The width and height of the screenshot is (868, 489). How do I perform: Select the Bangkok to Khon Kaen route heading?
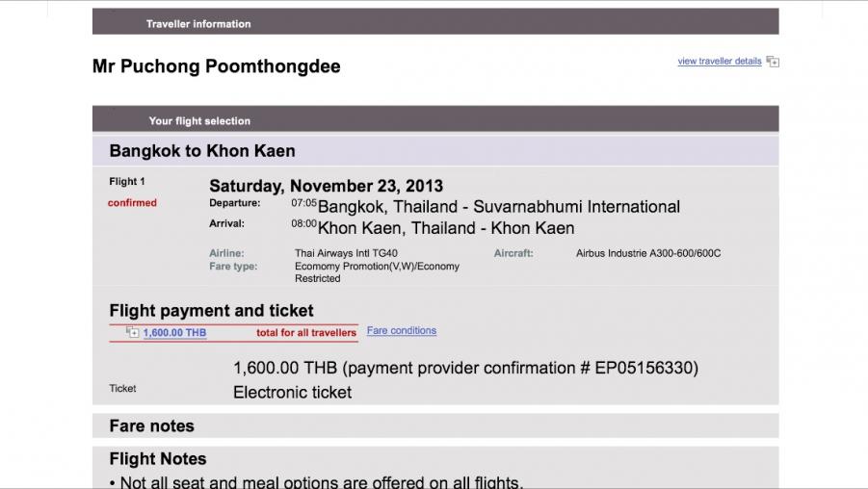tap(202, 151)
